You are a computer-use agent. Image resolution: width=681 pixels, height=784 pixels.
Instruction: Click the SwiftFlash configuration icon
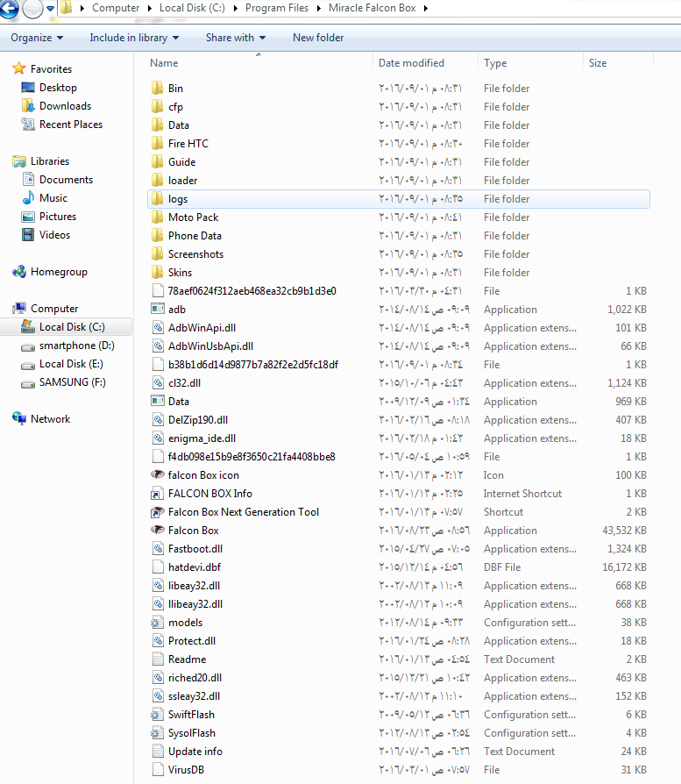pyautogui.click(x=158, y=715)
